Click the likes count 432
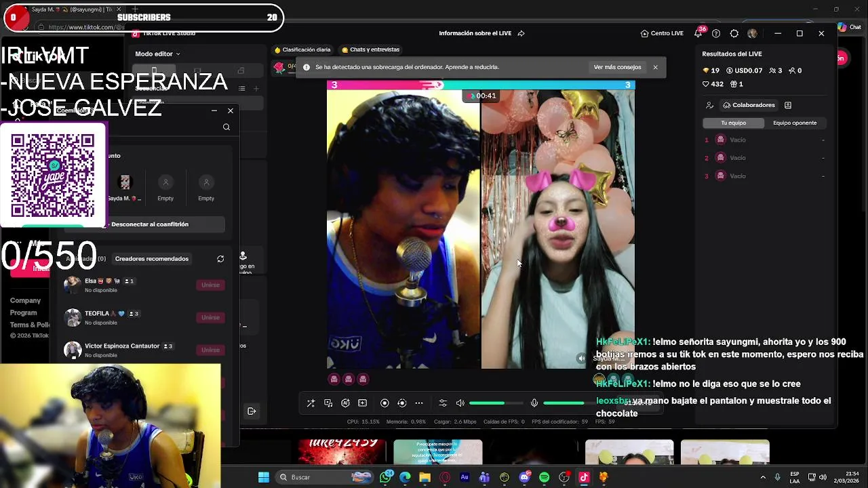The image size is (868, 488). coord(713,84)
